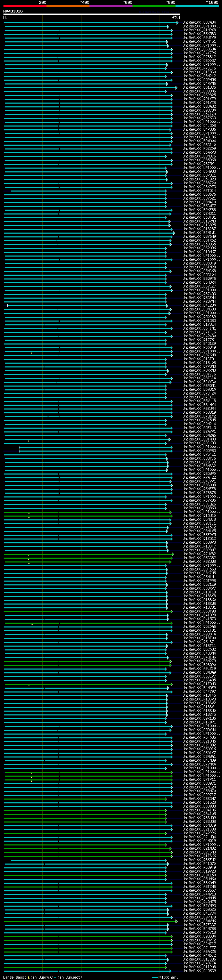Select hit label UniRef100_C5PH56
The width and height of the screenshot is (222, 980).
coord(199,80)
